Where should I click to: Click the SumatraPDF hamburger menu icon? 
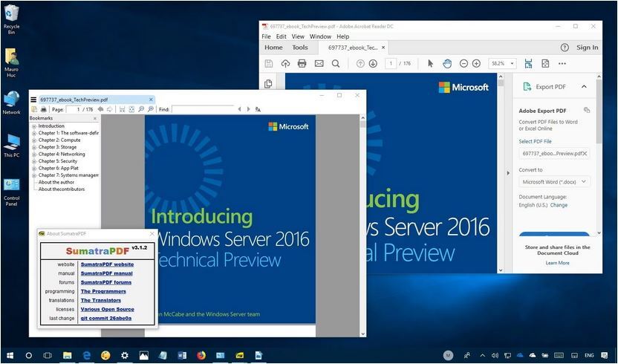(33, 100)
